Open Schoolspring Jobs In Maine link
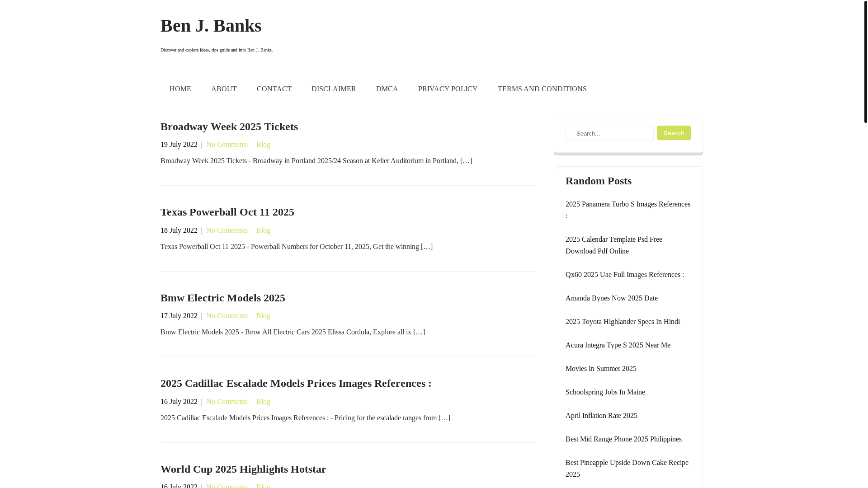The image size is (868, 488). [605, 392]
